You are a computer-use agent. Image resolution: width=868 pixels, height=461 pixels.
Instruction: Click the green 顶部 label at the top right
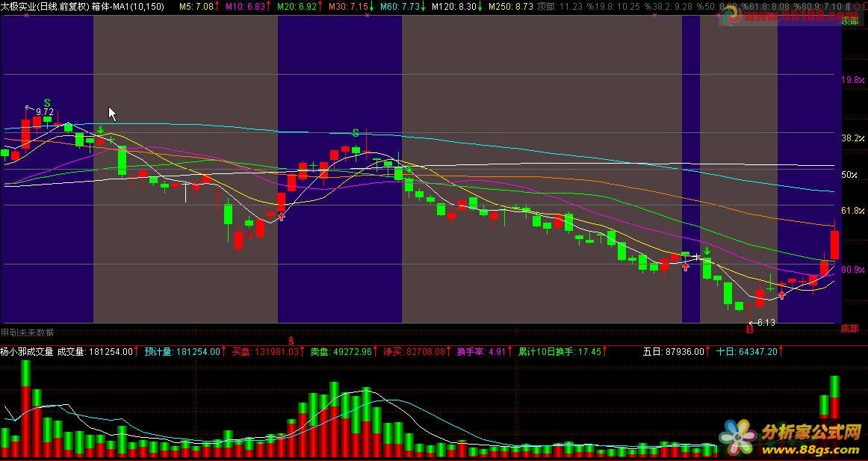tap(850, 21)
